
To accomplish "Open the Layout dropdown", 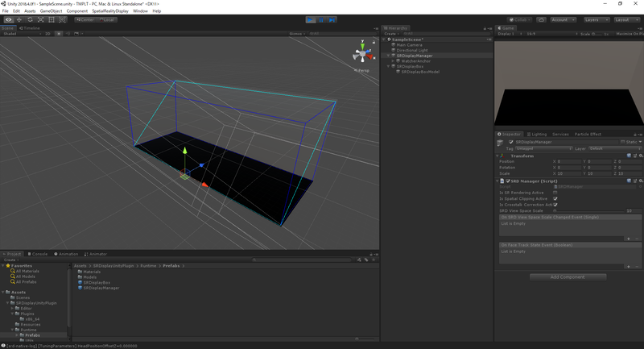I will tap(626, 19).
